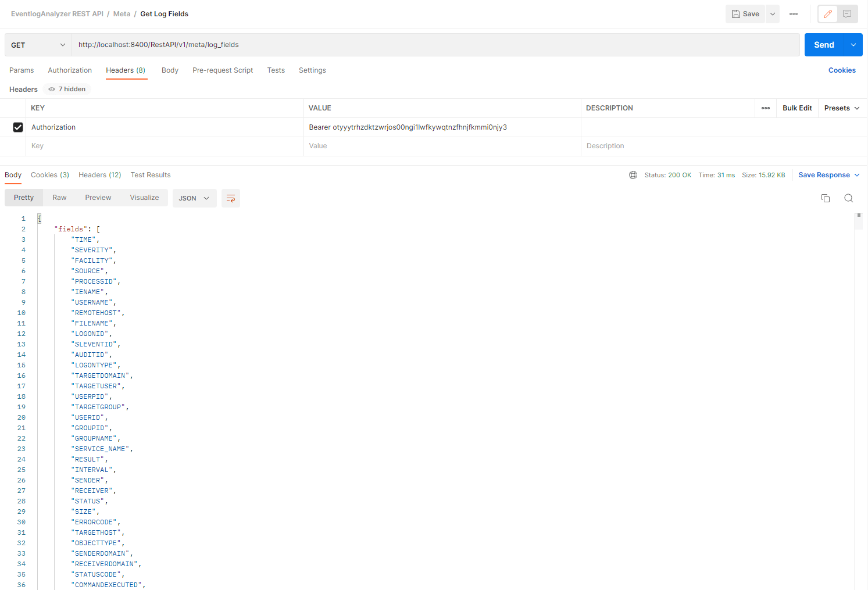Viewport: 868px width, 590px height.
Task: Open Cookies management via the Cookies link
Action: click(842, 70)
